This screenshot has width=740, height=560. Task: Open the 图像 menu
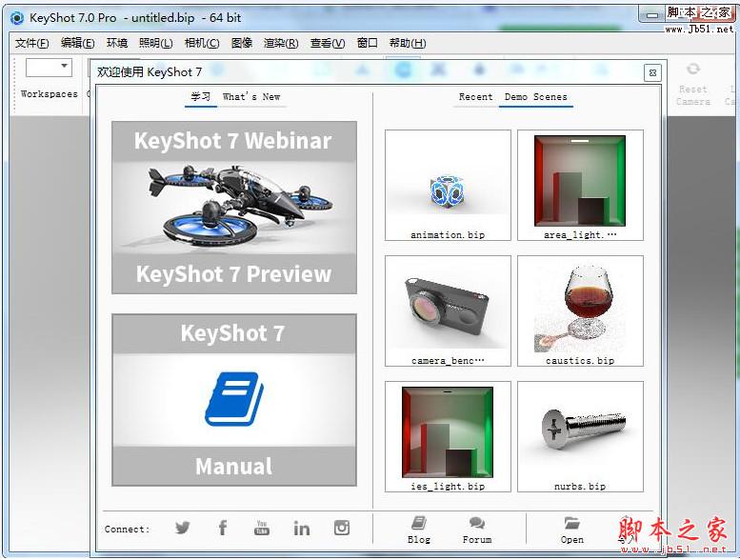242,44
